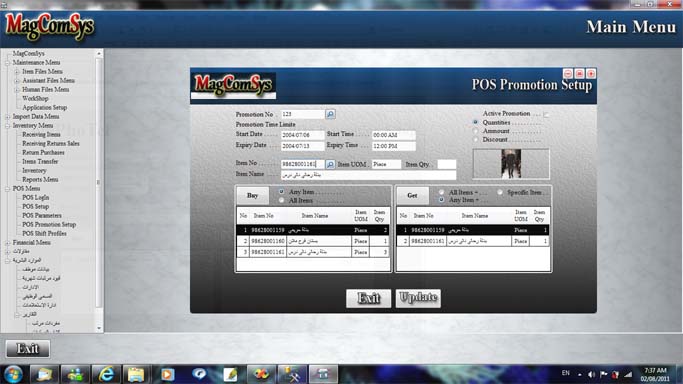The height and width of the screenshot is (384, 683).
Task: Open POS Promotion Setup in sidebar
Action: (x=49, y=224)
